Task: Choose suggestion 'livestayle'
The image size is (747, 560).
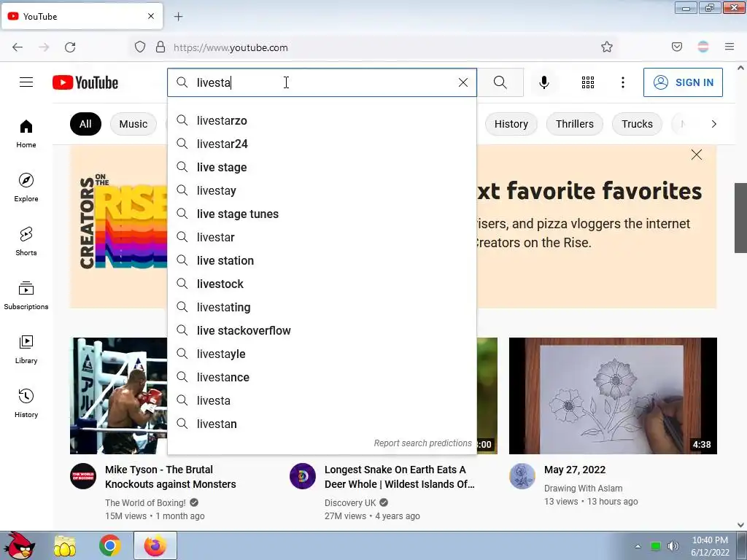Action: [322, 354]
